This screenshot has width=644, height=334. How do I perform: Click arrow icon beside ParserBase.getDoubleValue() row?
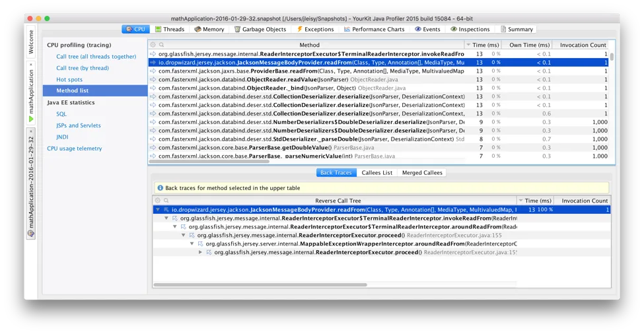pyautogui.click(x=153, y=148)
